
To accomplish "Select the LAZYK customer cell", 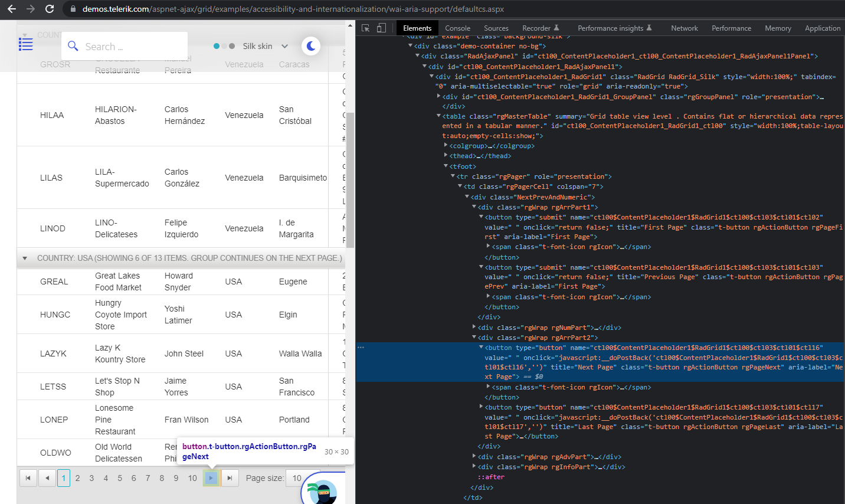I will pyautogui.click(x=53, y=354).
